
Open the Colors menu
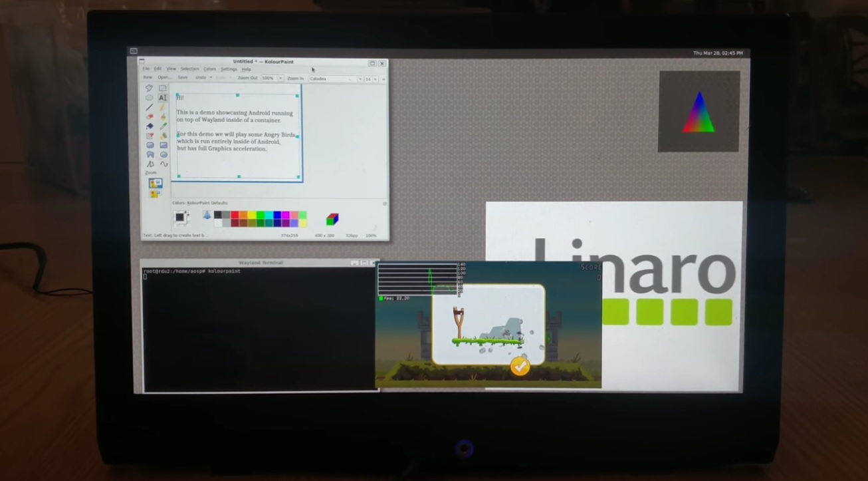click(209, 69)
